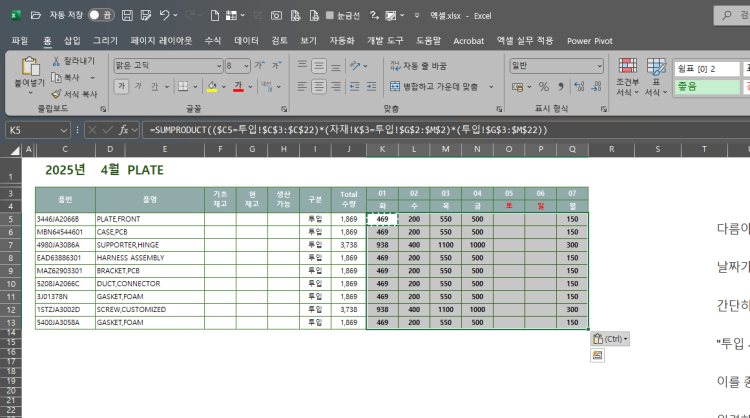750x418 pixels.
Task: Click the Name Box showing K5
Action: point(38,130)
